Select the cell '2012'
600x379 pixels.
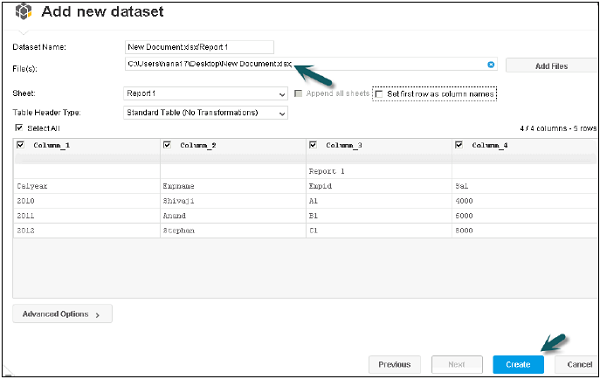[x=87, y=230]
